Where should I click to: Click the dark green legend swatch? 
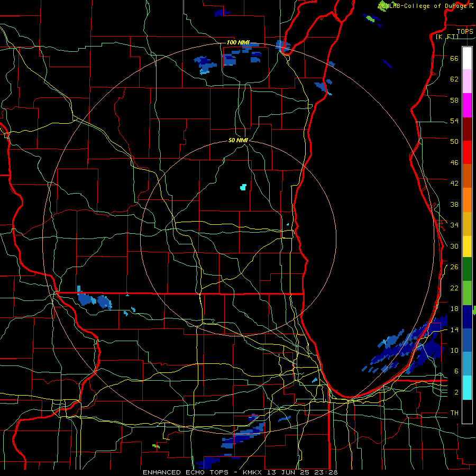(467, 269)
